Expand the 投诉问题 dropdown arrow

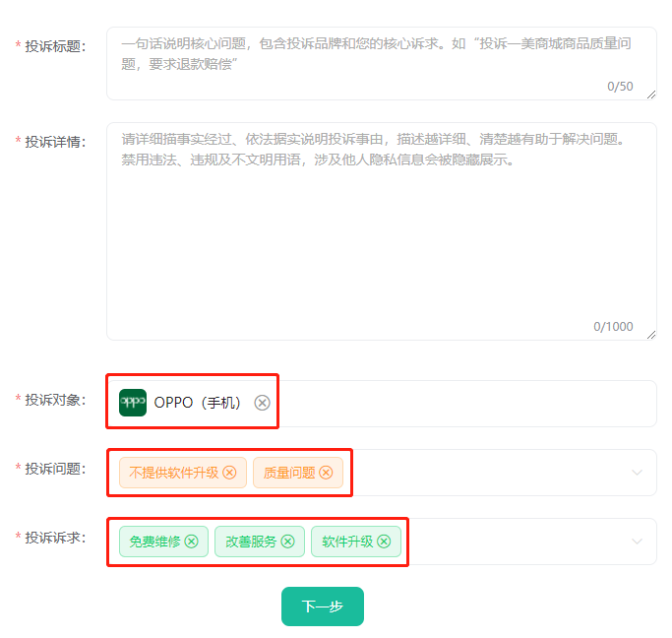[x=637, y=473]
